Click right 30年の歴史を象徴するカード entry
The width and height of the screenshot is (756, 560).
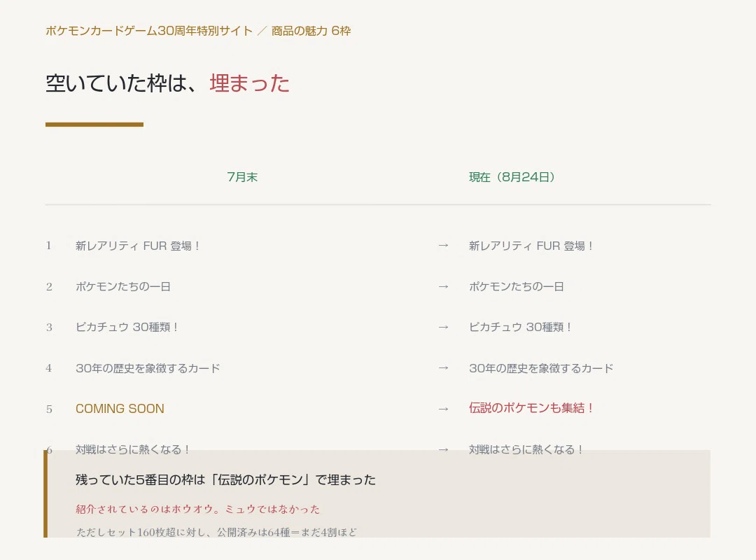pyautogui.click(x=541, y=368)
